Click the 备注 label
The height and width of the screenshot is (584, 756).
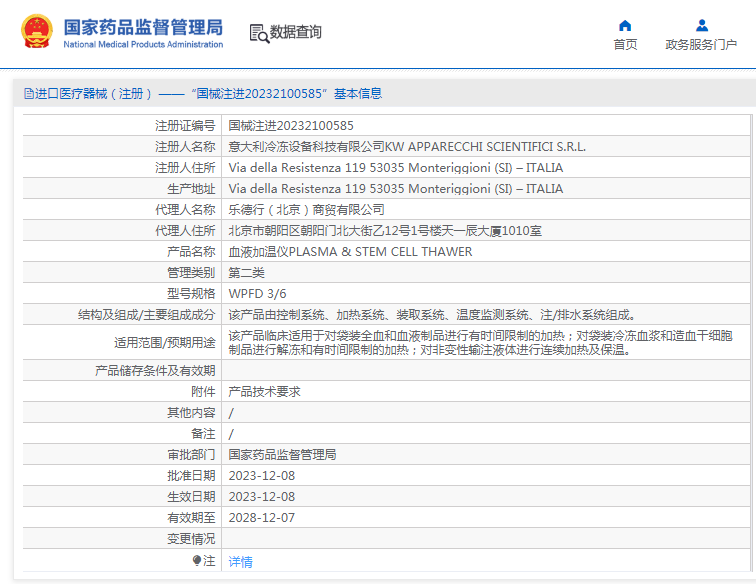click(203, 434)
